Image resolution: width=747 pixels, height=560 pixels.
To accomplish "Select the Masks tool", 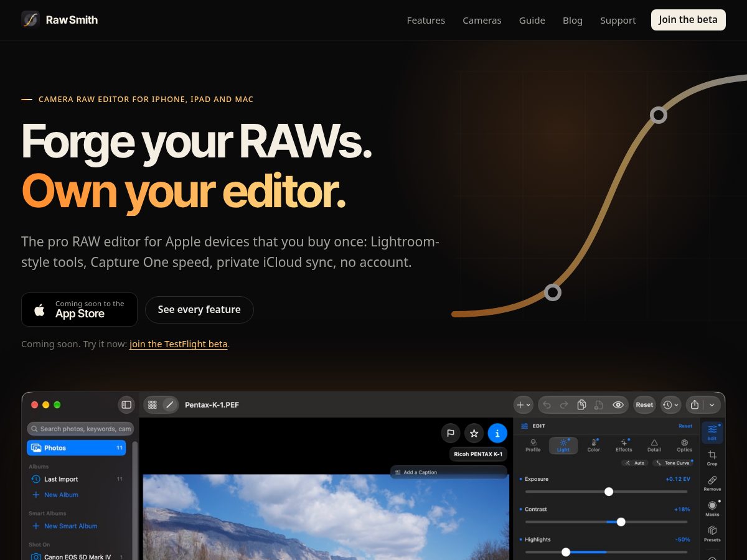I will [712, 509].
